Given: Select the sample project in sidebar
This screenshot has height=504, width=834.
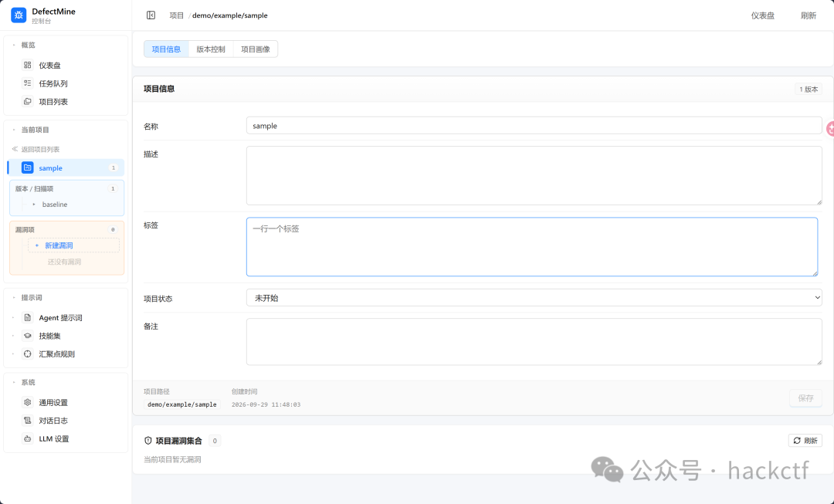Looking at the screenshot, I should click(66, 167).
